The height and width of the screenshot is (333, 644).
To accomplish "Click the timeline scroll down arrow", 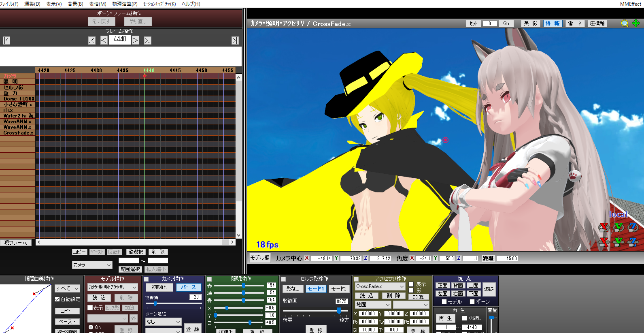I will pos(238,235).
